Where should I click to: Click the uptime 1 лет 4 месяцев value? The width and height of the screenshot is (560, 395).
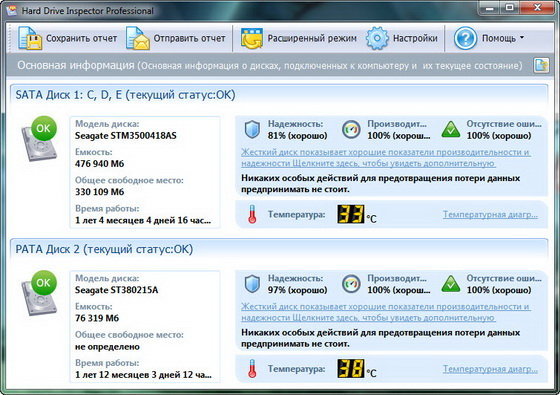coord(143,220)
